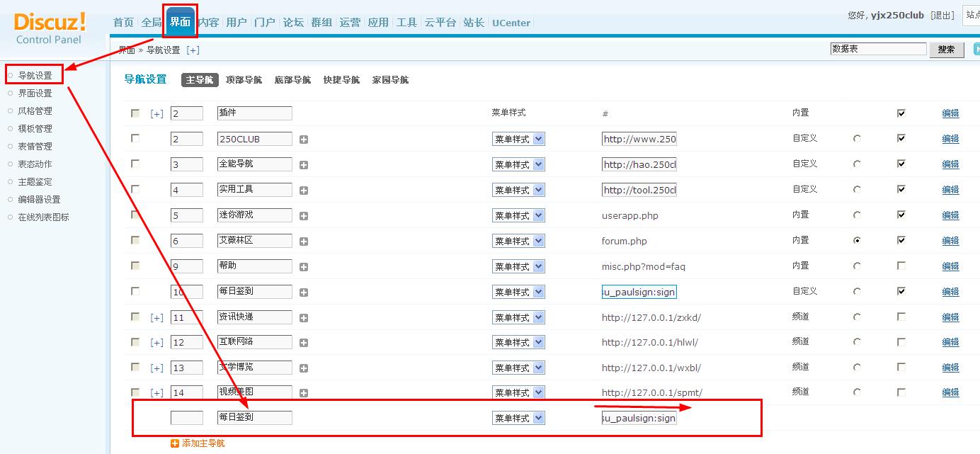Tick delete checkbox for 实用工具 row
This screenshot has width=980, height=454.
135,189
